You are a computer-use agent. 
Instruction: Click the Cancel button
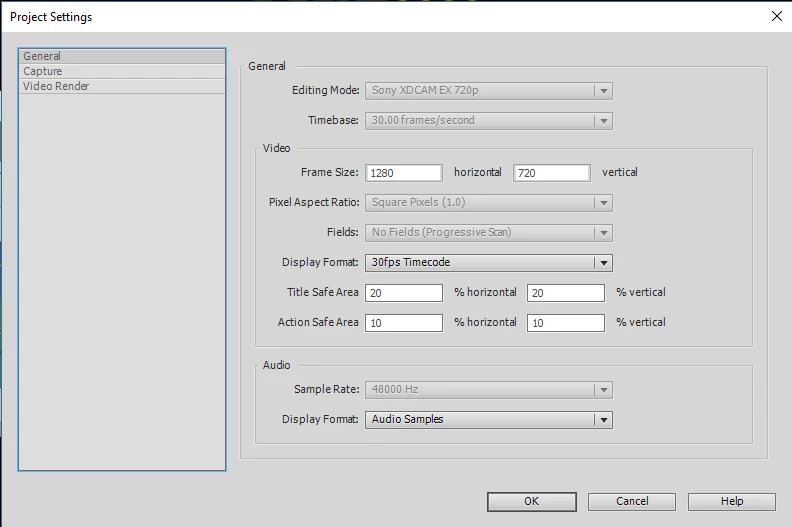(632, 502)
